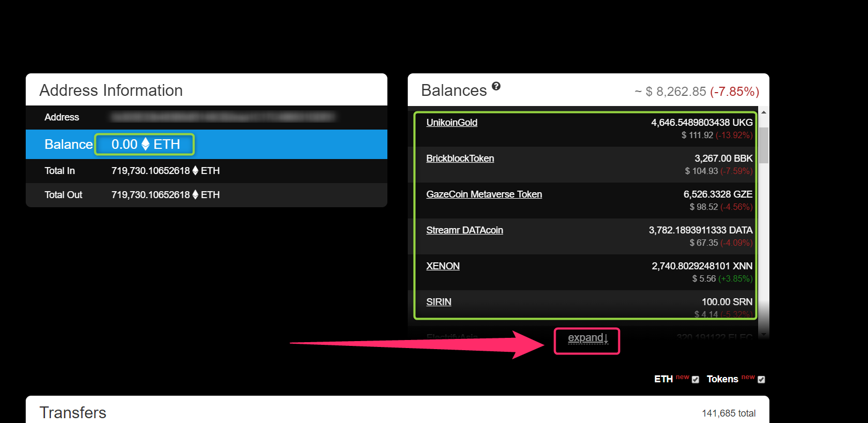Viewport: 868px width, 423px height.
Task: Open the BrickblockToken link
Action: 460,158
